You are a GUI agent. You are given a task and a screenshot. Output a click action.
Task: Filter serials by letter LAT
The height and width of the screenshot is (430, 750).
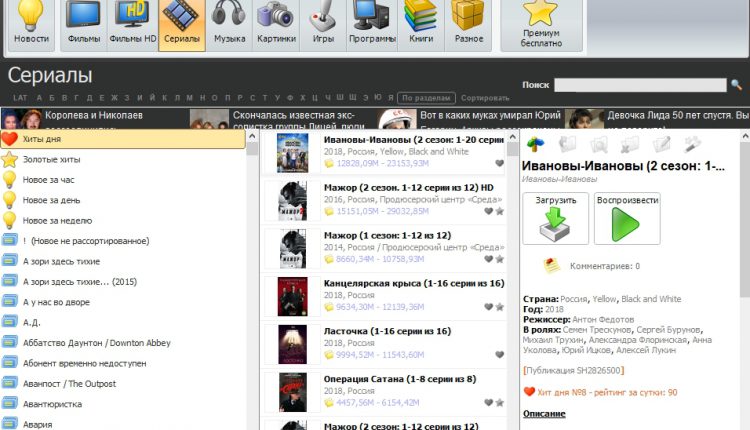tap(20, 98)
